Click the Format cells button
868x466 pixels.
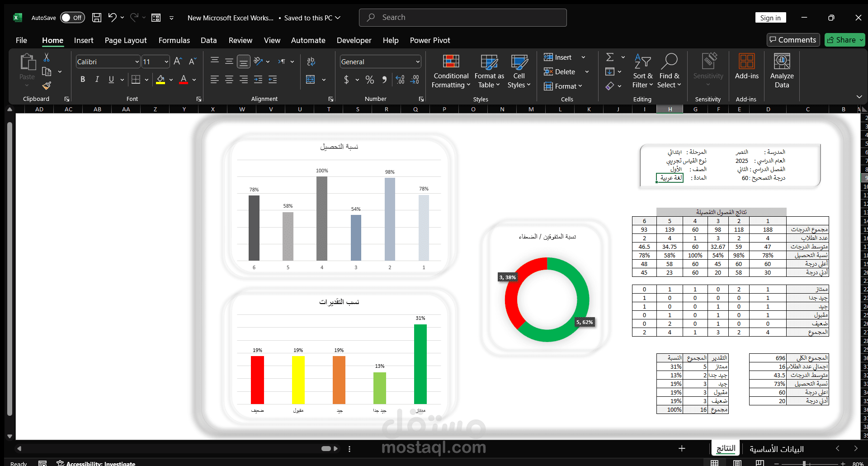click(x=563, y=86)
